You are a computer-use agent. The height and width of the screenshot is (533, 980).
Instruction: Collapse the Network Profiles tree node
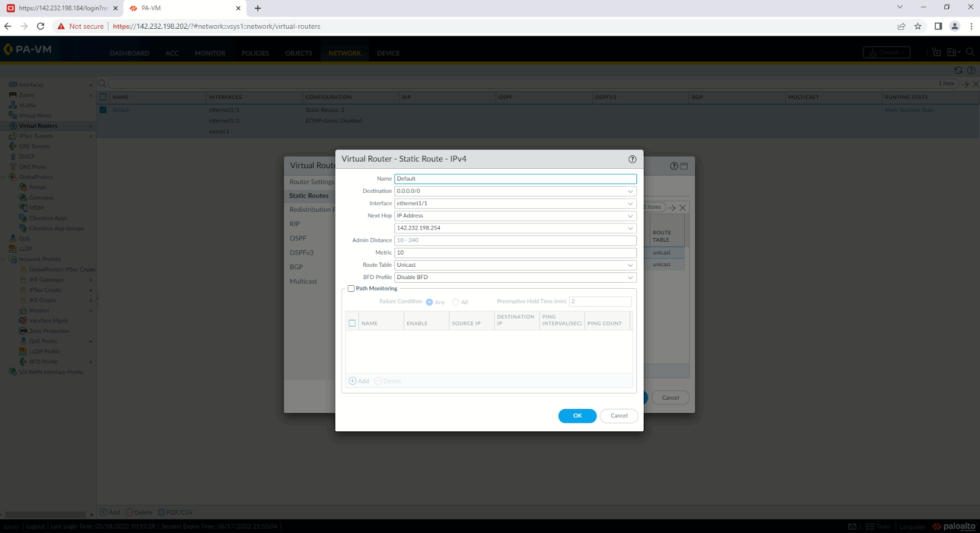point(3,259)
